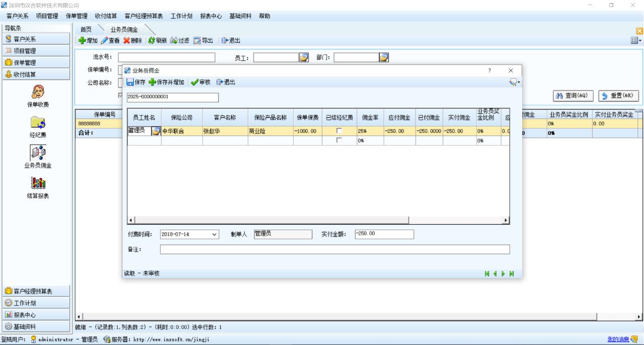
Task: Click the 佣金率 column header
Action: pyautogui.click(x=370, y=117)
